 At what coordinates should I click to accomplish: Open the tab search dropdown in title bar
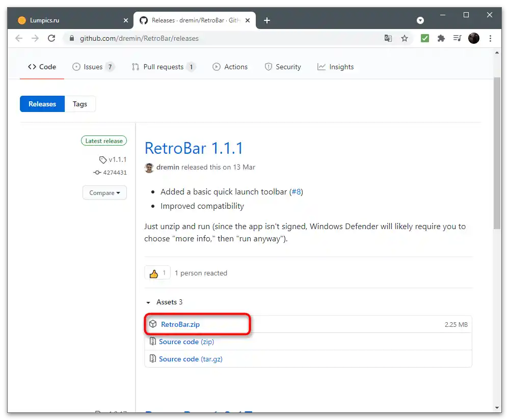[x=420, y=20]
